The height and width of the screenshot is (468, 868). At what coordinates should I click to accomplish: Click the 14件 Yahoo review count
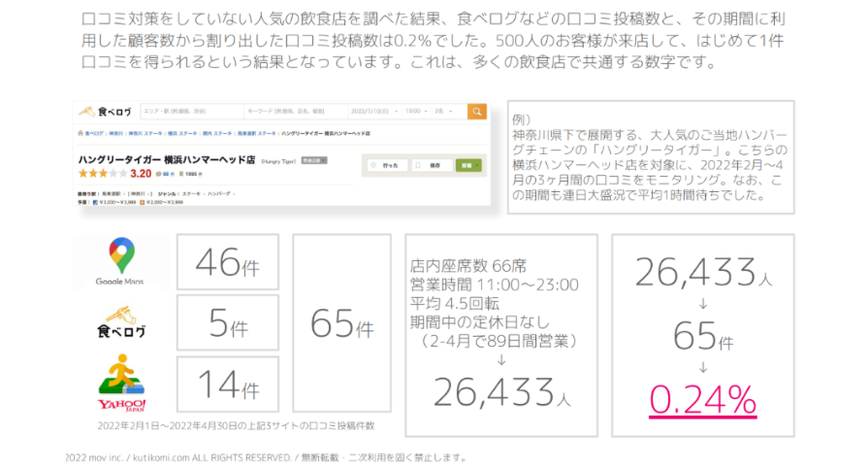pos(228,384)
